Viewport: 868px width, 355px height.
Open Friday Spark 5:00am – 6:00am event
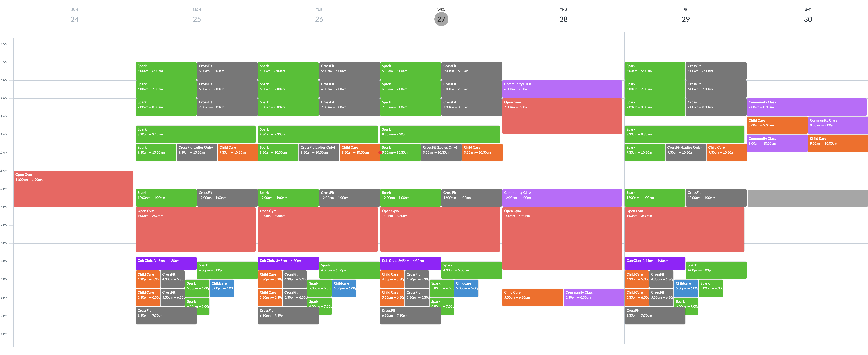(655, 71)
